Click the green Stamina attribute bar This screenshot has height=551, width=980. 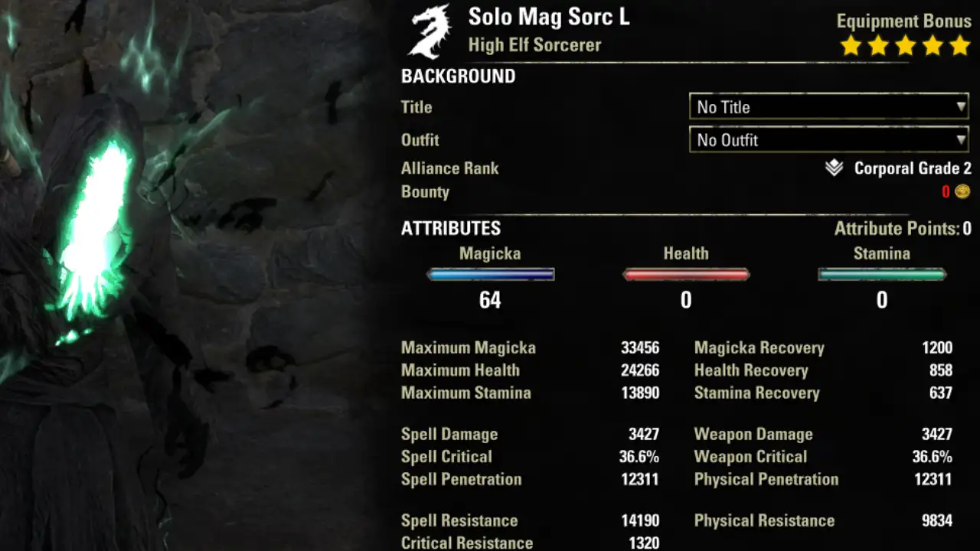882,274
